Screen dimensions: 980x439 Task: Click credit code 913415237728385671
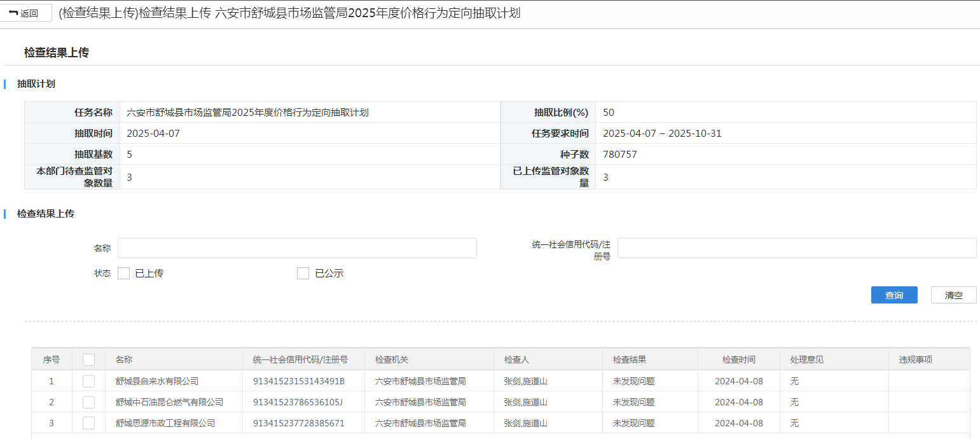(299, 423)
